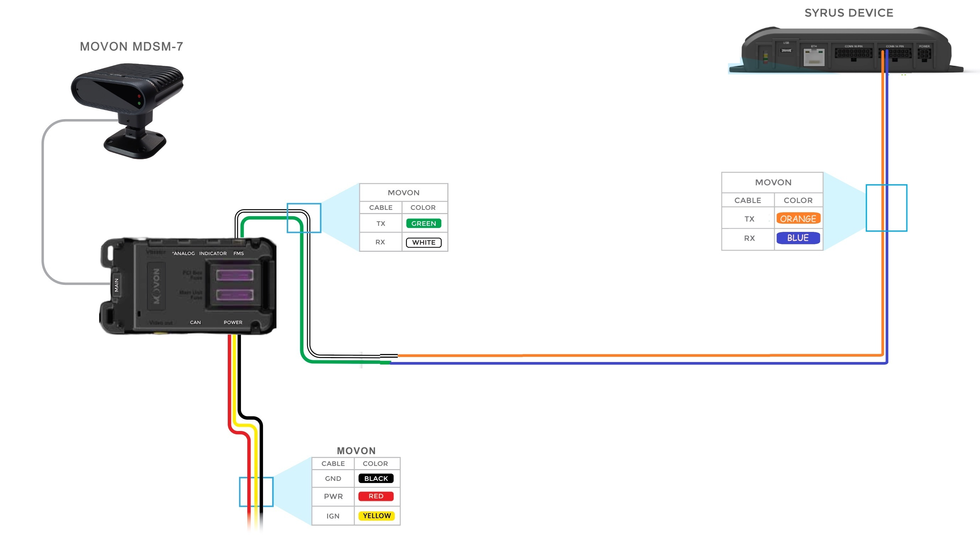
Task: Click the FMS port label
Action: pos(238,253)
